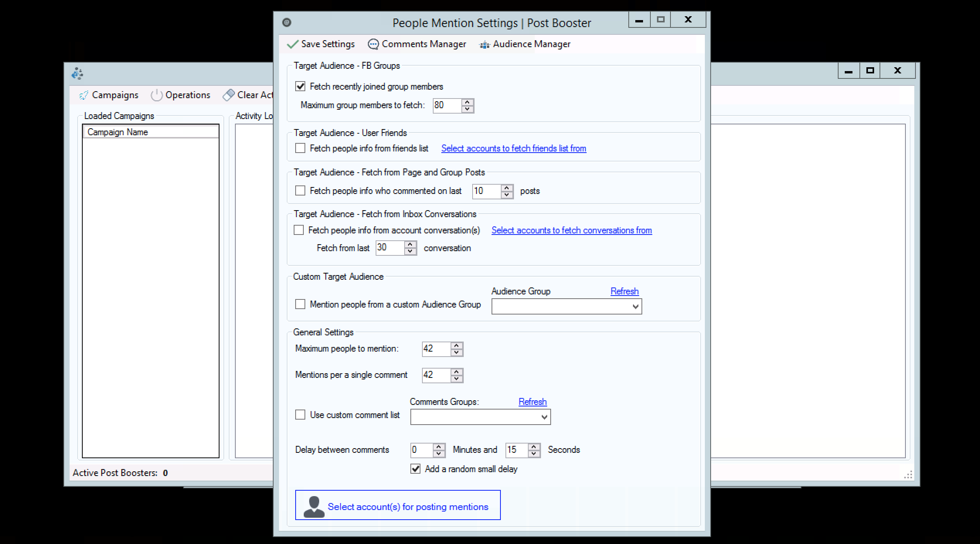
Task: Open Operations menu in main window
Action: [180, 95]
